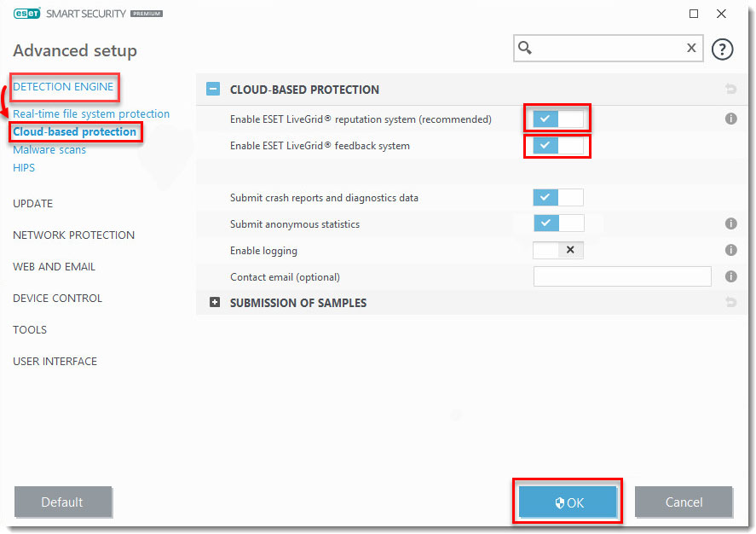Toggle ESET LiveGrid feedback system switch
Image resolution: width=756 pixels, height=534 pixels.
[x=558, y=145]
